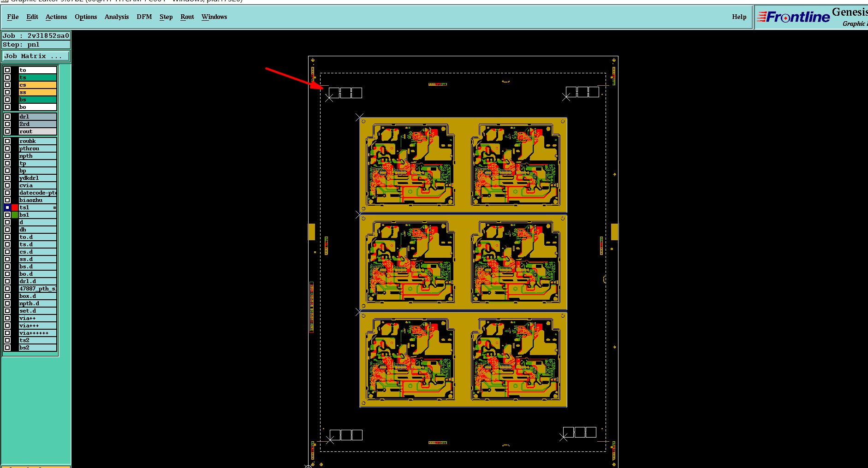The width and height of the screenshot is (868, 468).
Task: Select the bs.d layer name
Action: 37,267
